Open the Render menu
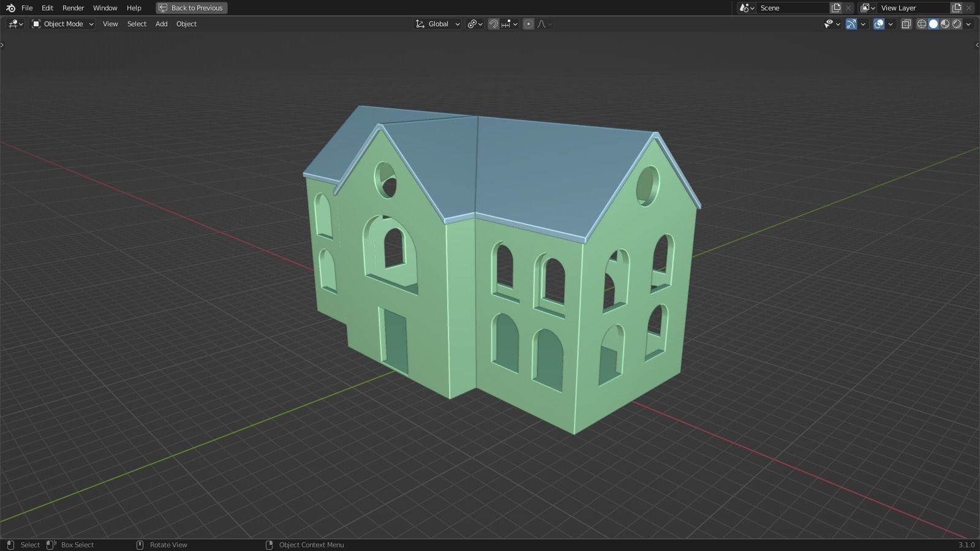Screen dimensions: 980x551 73,8
